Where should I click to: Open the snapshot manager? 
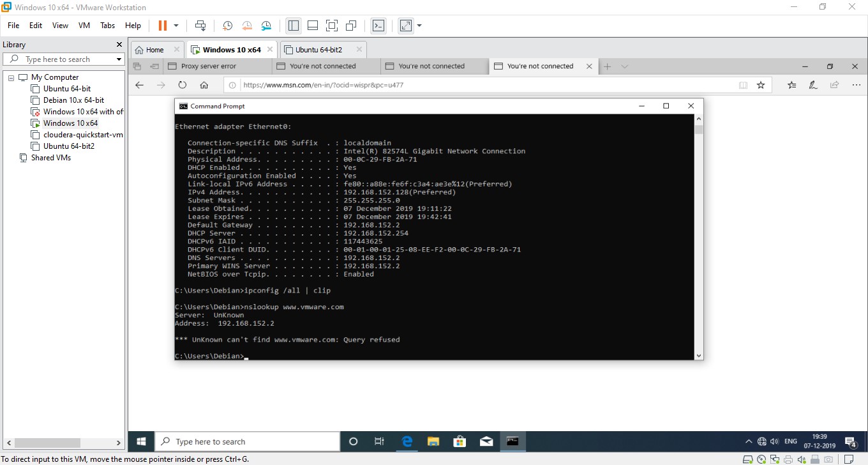tap(266, 26)
